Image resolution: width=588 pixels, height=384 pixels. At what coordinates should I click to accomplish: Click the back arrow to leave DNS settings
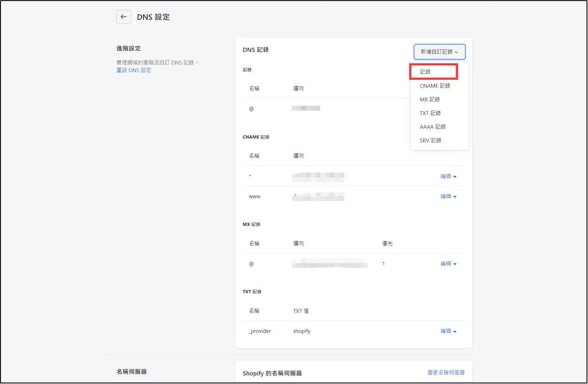[x=123, y=17]
